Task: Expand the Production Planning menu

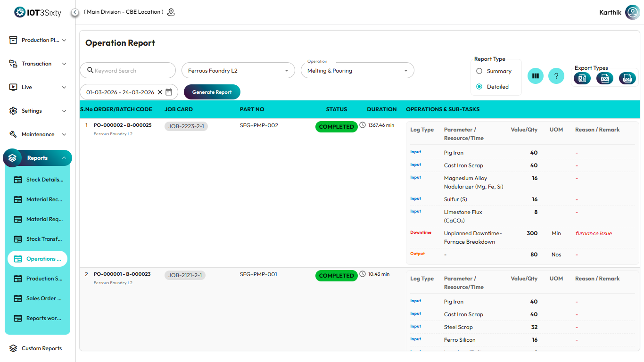Action: pyautogui.click(x=38, y=40)
